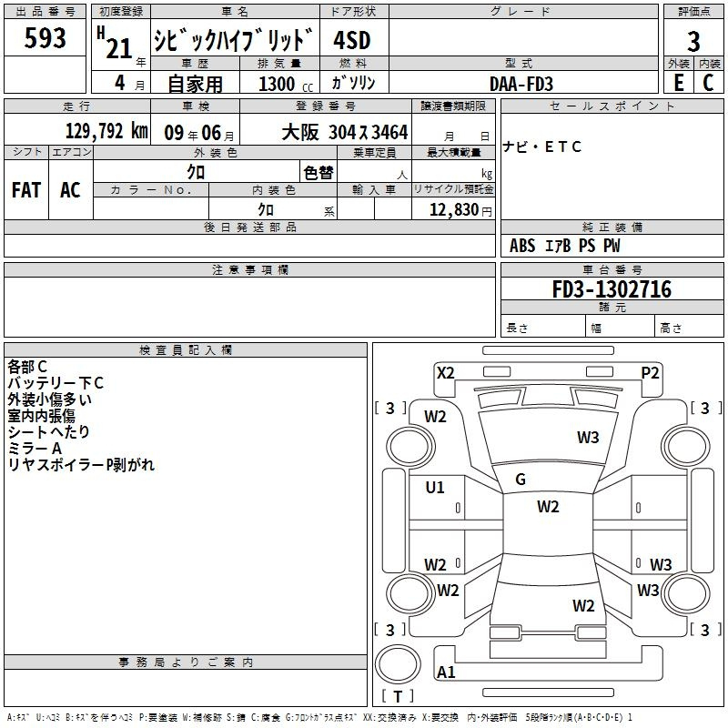Click the exterior grade E
The image size is (728, 728).
[x=679, y=83]
